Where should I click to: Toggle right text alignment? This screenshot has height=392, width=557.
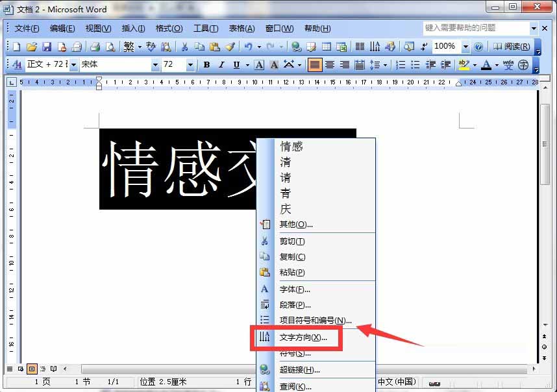click(345, 65)
